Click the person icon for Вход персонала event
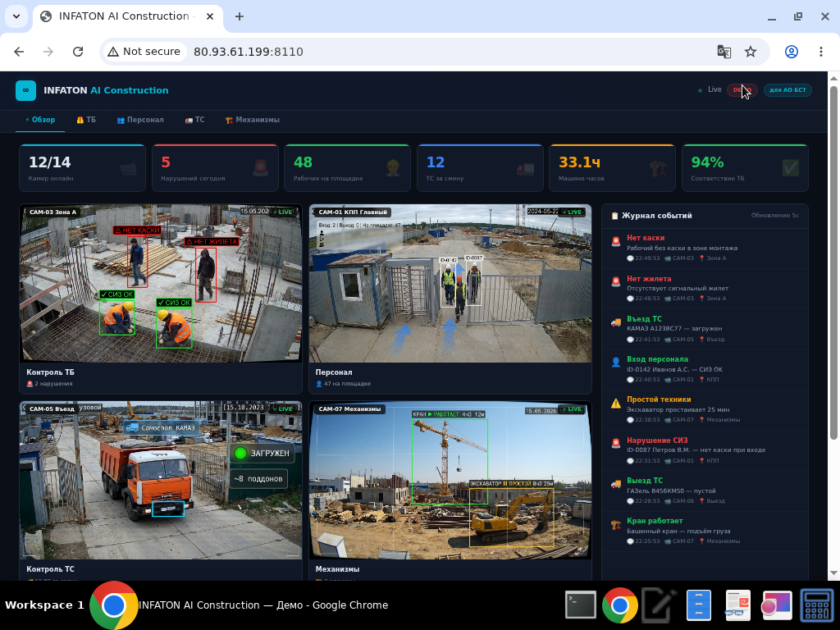The height and width of the screenshot is (630, 840). pos(616,363)
